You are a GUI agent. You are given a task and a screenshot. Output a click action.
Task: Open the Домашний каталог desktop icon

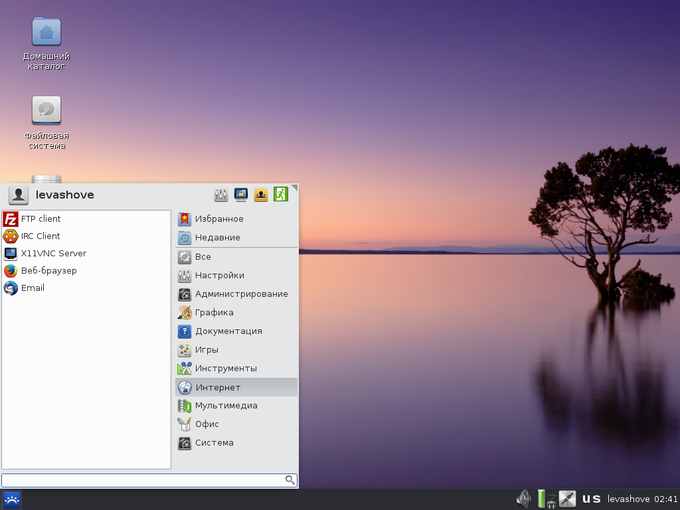pos(46,43)
